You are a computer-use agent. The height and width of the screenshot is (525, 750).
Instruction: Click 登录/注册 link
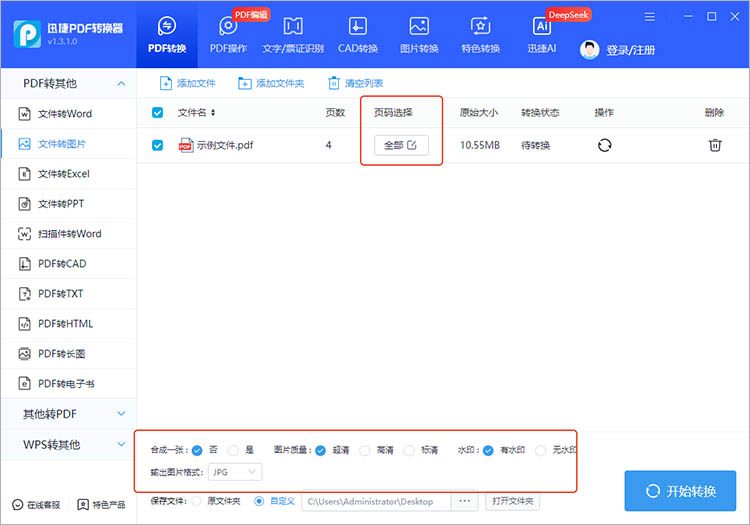(x=630, y=50)
